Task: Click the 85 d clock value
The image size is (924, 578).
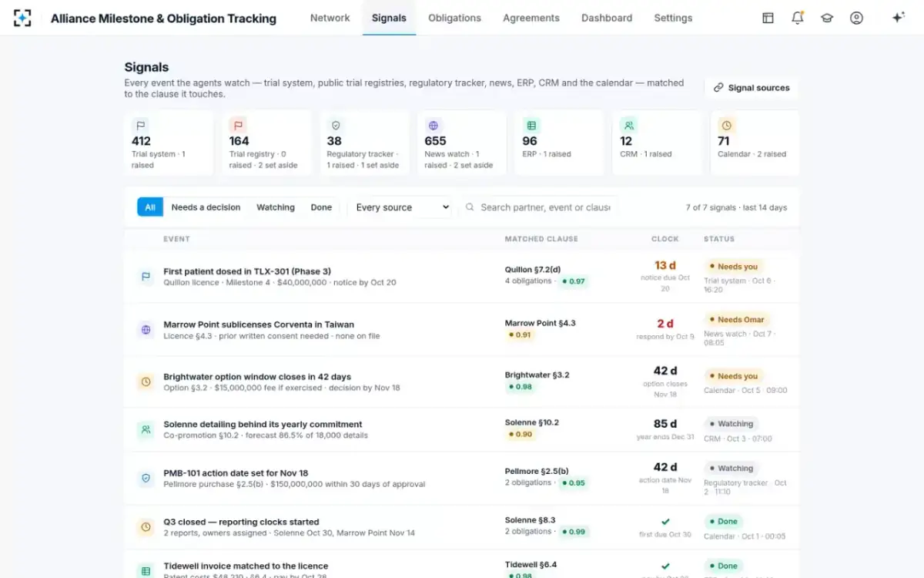Action: click(x=665, y=423)
